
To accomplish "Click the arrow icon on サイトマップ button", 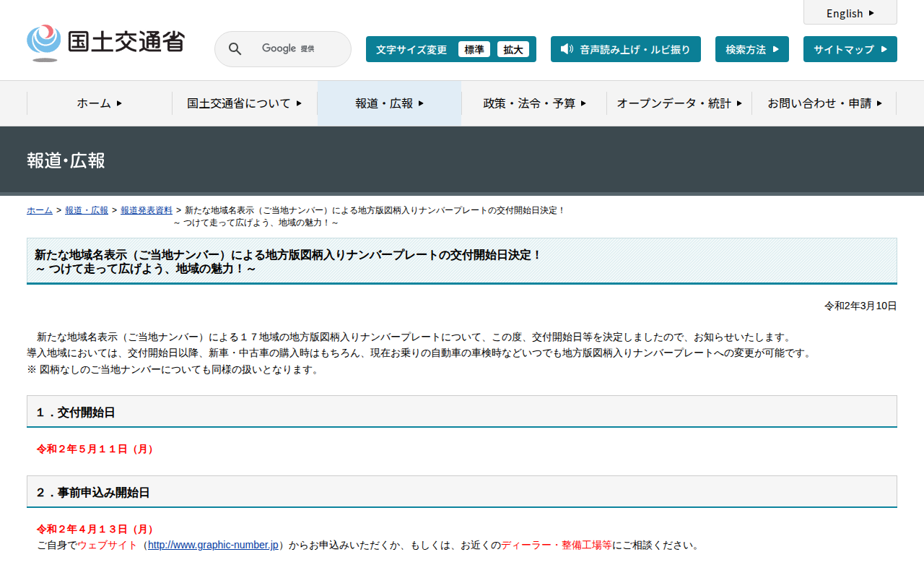I will click(x=884, y=49).
